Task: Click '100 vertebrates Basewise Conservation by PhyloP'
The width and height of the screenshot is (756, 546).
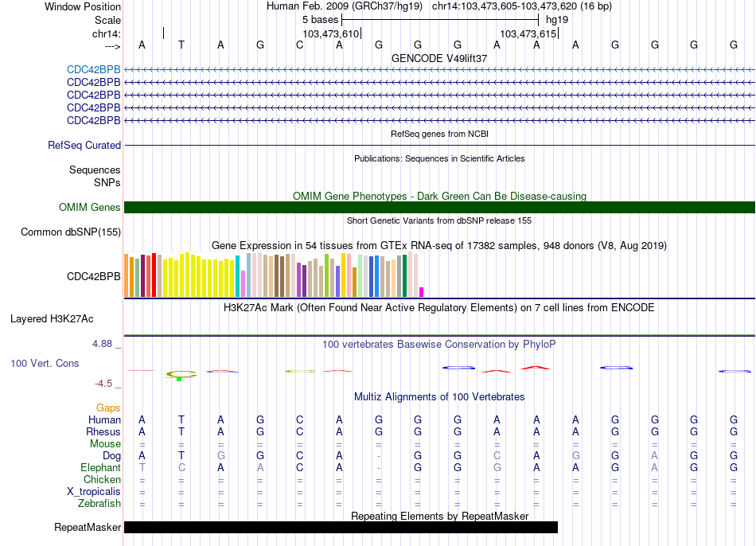Action: click(x=439, y=345)
